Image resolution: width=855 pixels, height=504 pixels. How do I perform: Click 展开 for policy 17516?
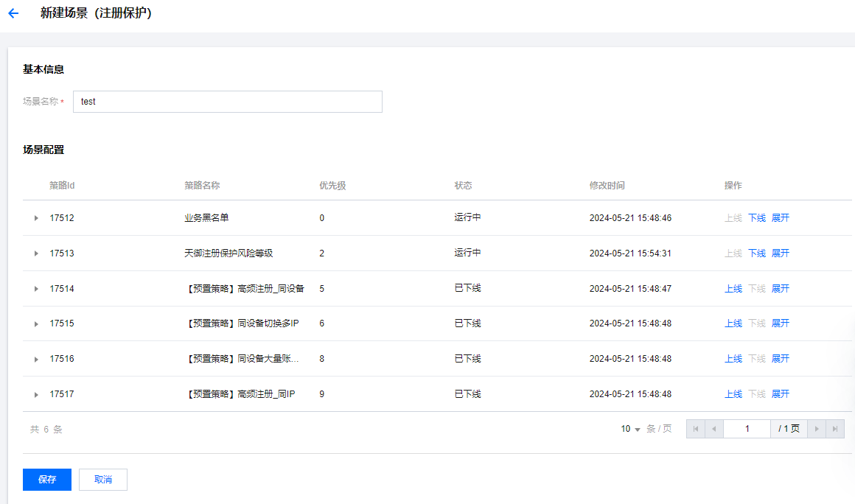[781, 359]
